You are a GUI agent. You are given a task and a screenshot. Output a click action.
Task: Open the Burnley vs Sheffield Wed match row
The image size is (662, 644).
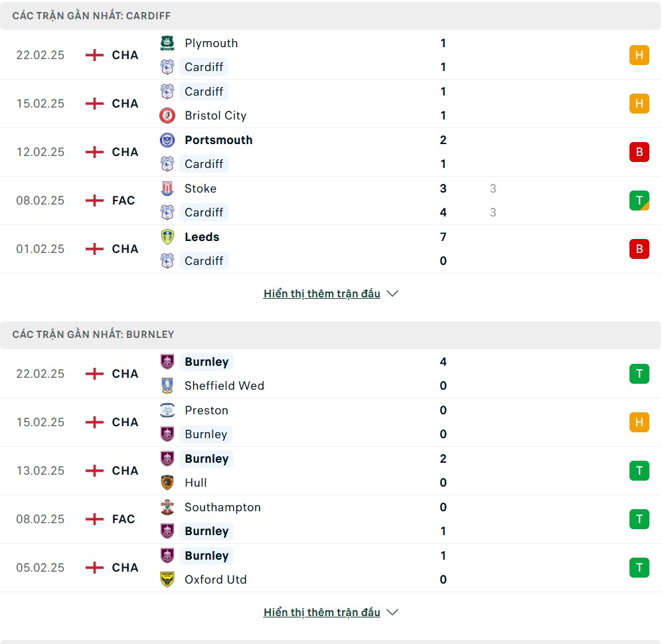(x=332, y=374)
